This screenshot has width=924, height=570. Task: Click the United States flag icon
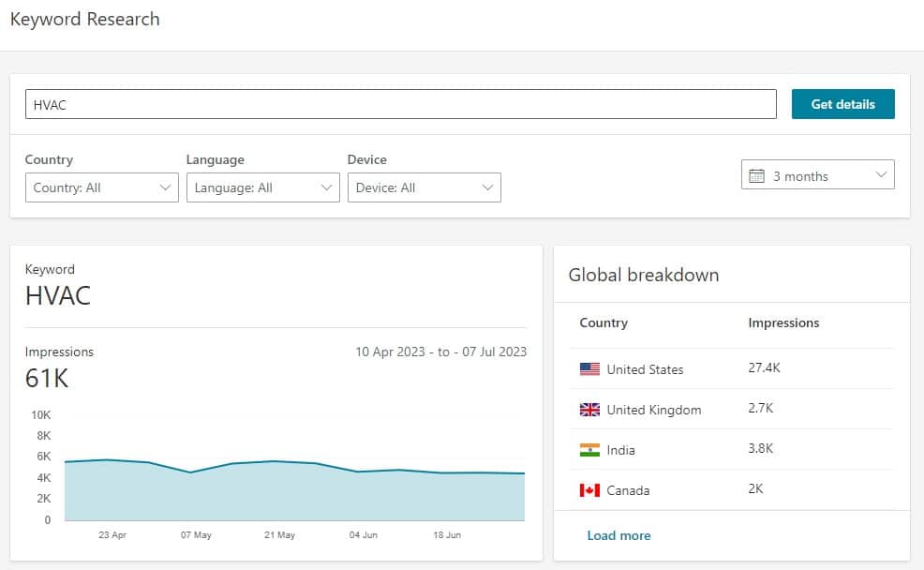coord(589,369)
